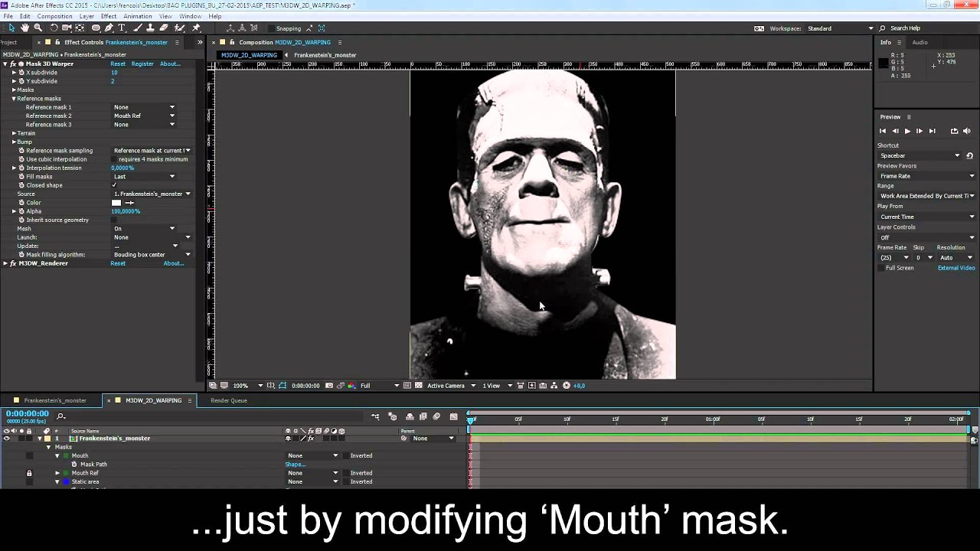The height and width of the screenshot is (551, 980).
Task: Click the Mask Path stopwatch icon
Action: [74, 465]
